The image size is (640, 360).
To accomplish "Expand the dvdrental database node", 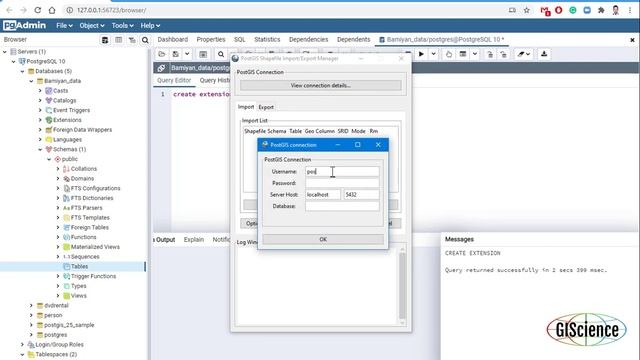I will coord(31,305).
